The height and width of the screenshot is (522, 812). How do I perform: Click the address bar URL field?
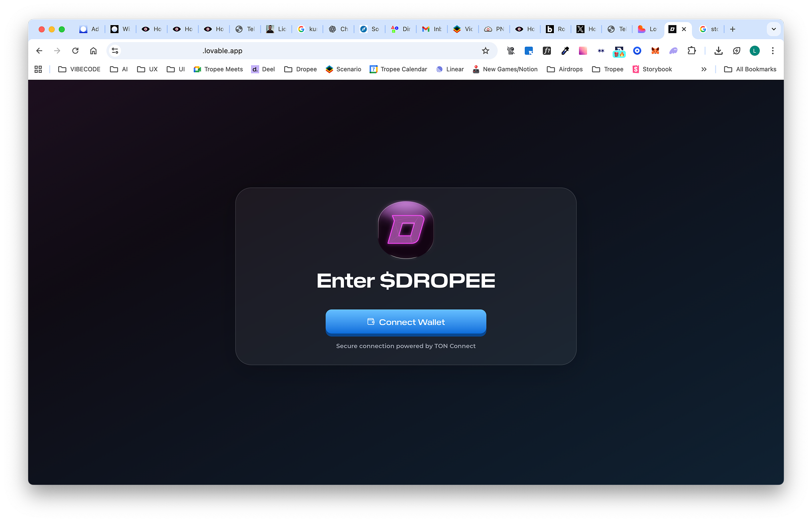click(301, 51)
